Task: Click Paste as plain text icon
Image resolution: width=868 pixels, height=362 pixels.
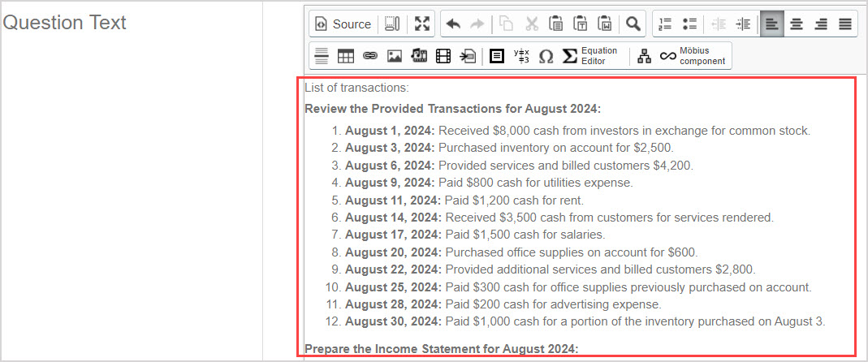Action: [x=581, y=24]
